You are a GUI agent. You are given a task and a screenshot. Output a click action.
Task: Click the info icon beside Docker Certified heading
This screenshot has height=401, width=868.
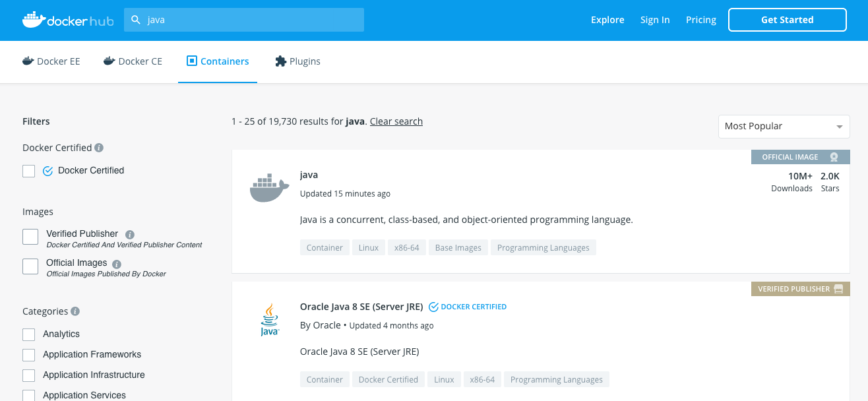tap(99, 148)
